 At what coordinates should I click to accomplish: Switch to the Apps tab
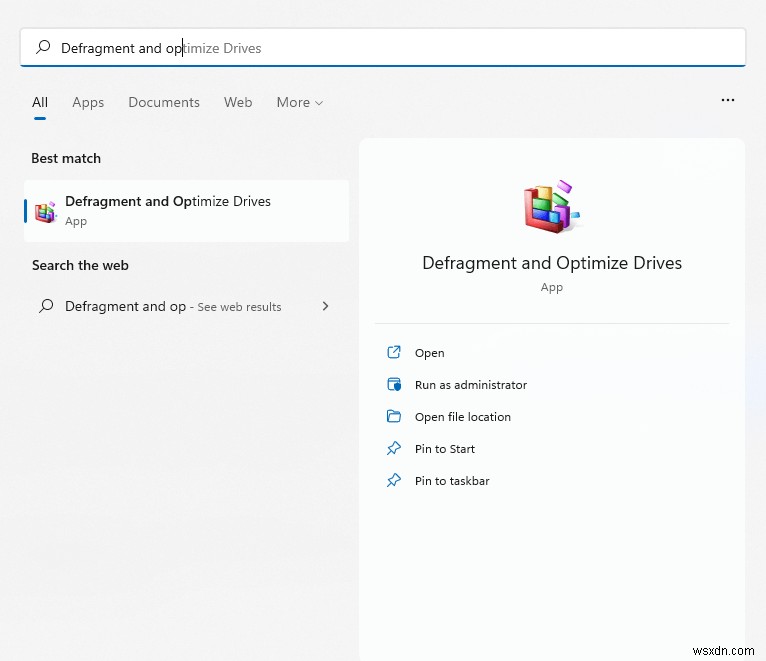[x=88, y=102]
